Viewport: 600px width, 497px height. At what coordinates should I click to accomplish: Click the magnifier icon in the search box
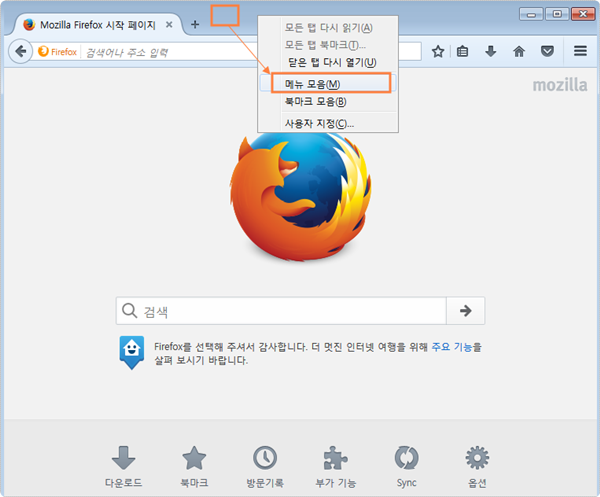[129, 310]
